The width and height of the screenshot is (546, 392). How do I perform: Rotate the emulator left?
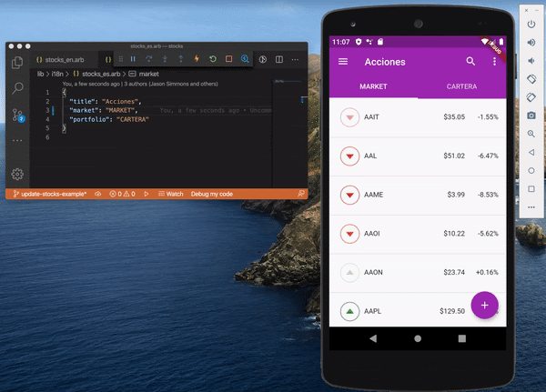(531, 79)
